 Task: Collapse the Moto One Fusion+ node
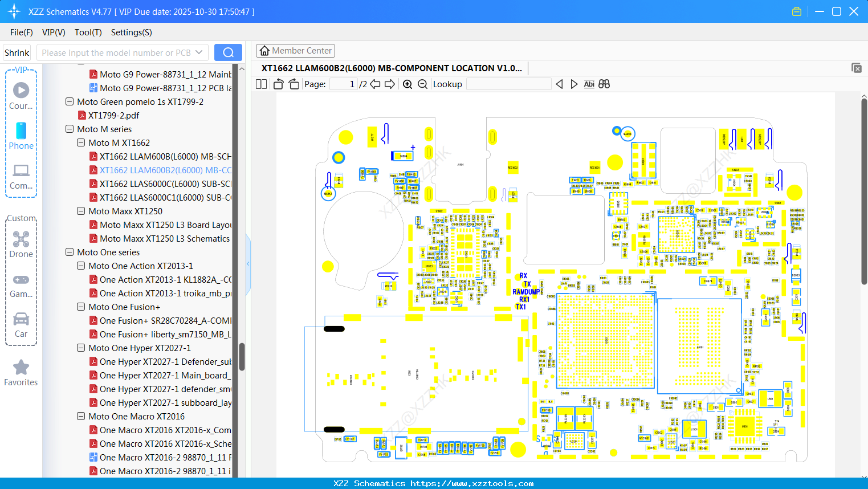(81, 307)
